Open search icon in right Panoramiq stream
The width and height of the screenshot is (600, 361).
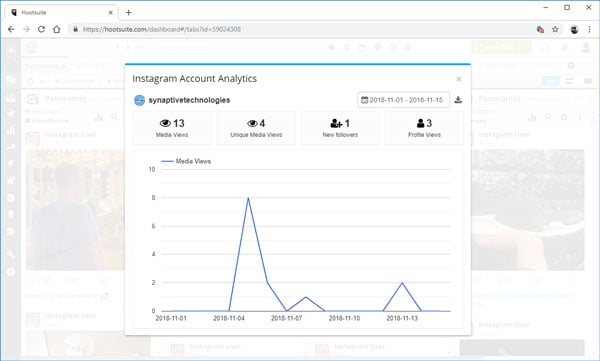548,118
